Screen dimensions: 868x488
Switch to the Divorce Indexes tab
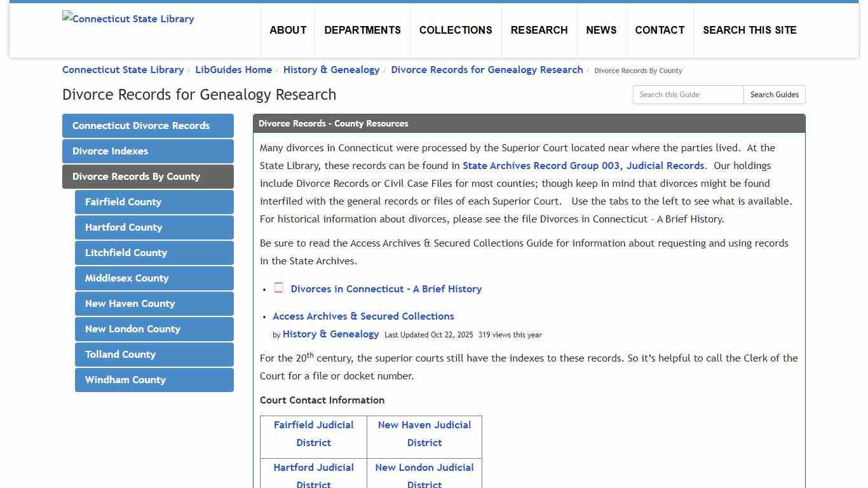point(147,151)
